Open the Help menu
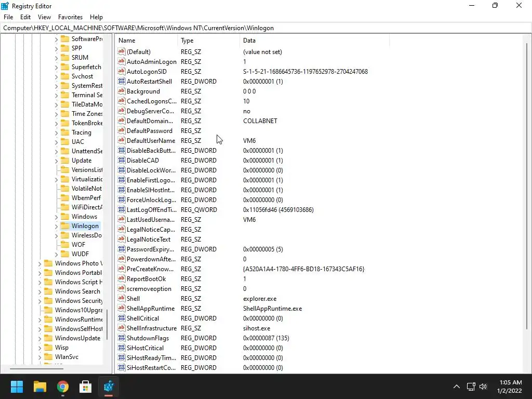Viewport: 532px width, 399px height. pyautogui.click(x=96, y=17)
